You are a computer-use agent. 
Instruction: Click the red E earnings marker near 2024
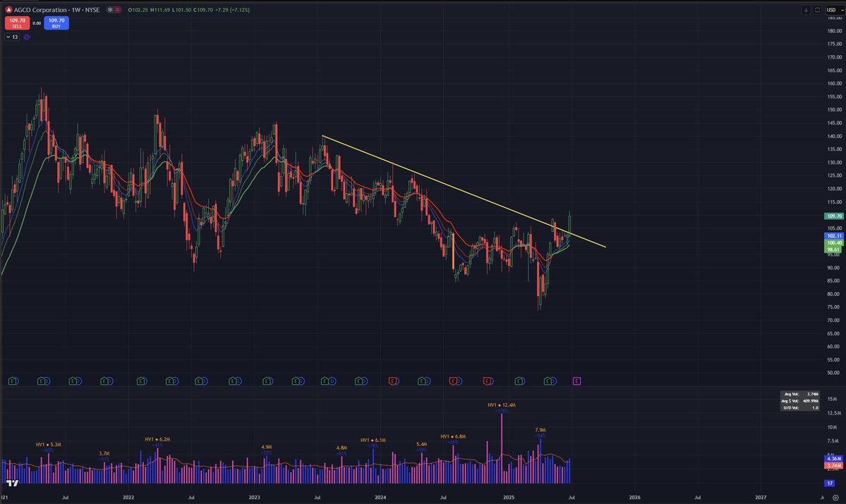[393, 381]
